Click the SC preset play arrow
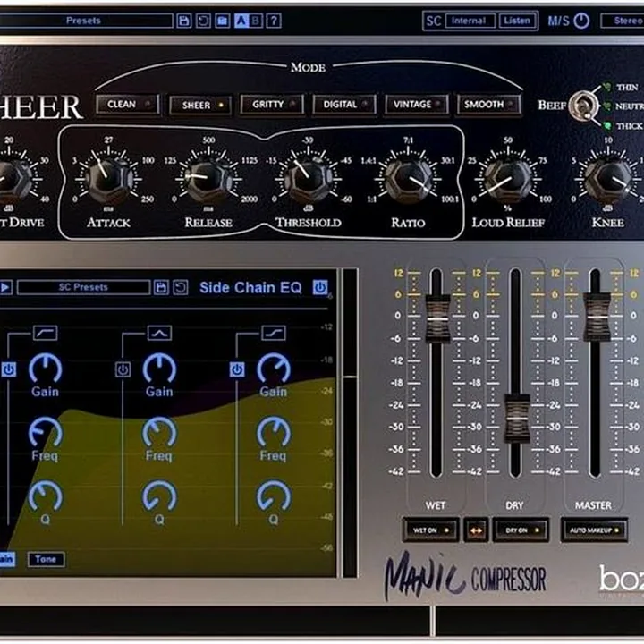644x644 pixels. [x=5, y=287]
